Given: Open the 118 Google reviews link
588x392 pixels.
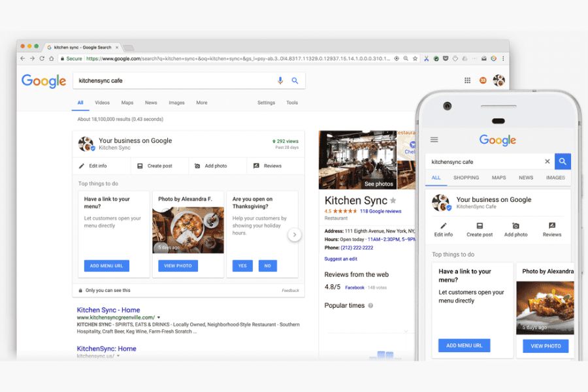Looking at the screenshot, I should (x=381, y=211).
